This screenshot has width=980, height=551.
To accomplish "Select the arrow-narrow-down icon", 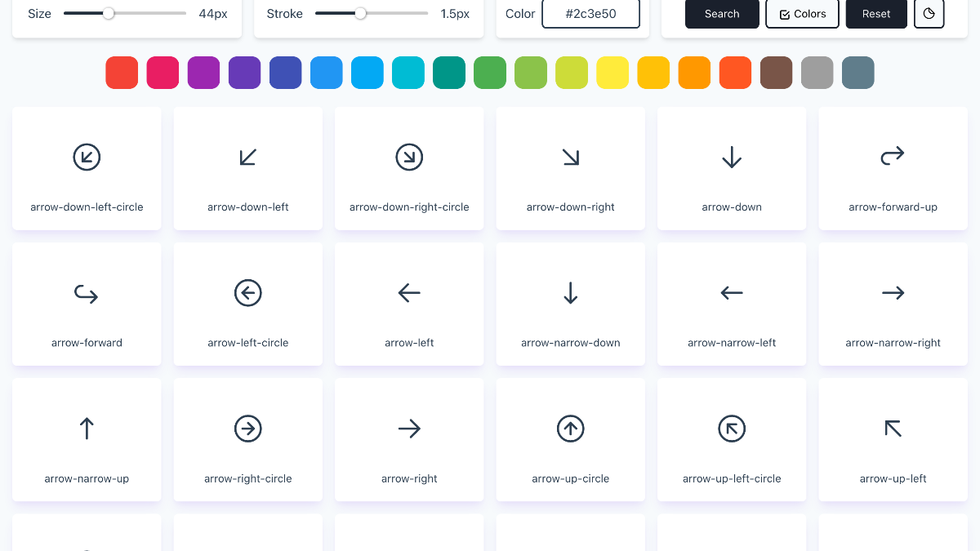I will click(571, 292).
